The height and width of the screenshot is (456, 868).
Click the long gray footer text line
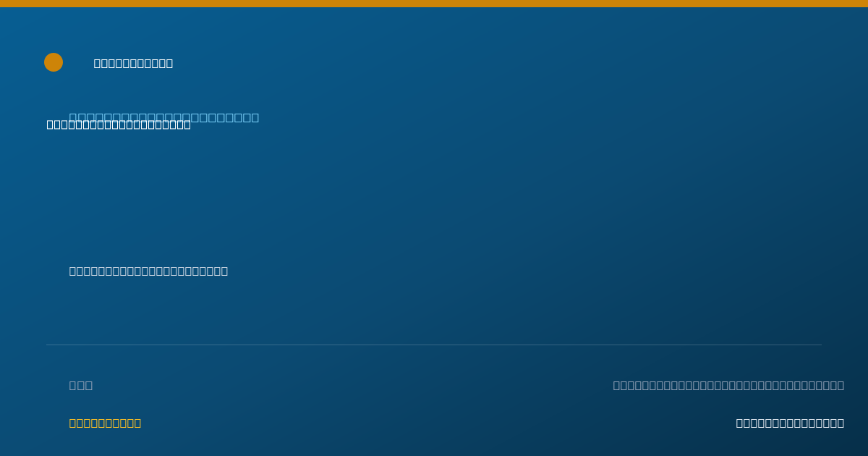tap(728, 385)
